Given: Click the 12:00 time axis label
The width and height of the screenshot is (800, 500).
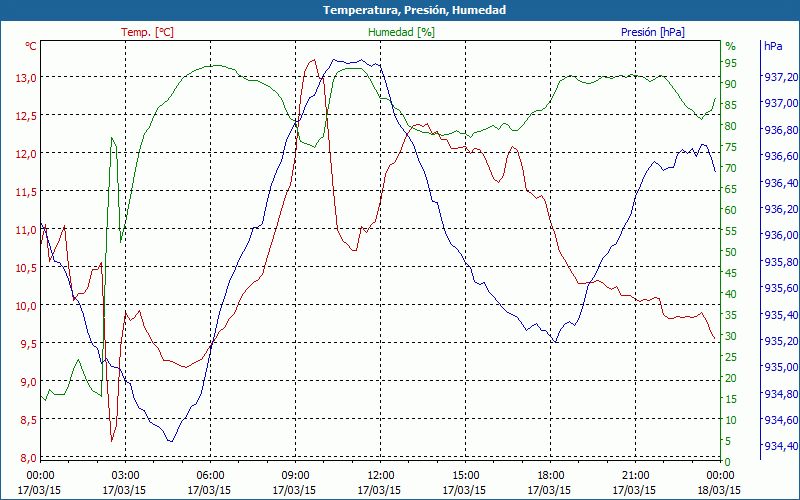Looking at the screenshot, I should tap(379, 476).
